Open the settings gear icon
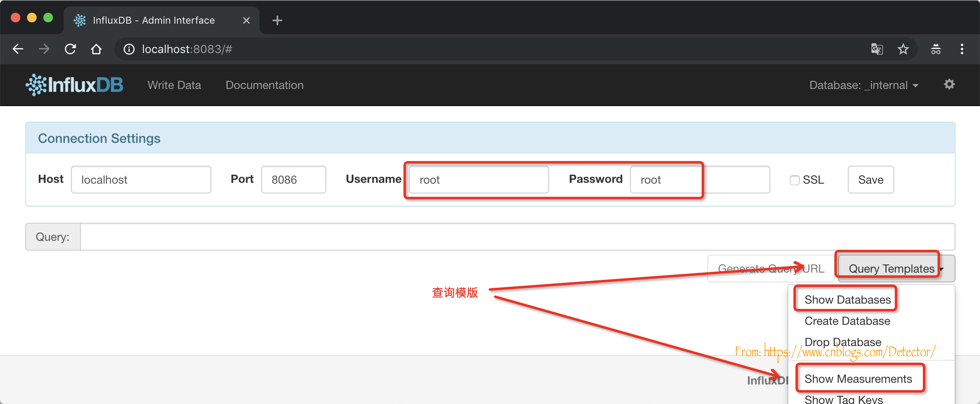Screen dimensions: 980x404 pyautogui.click(x=949, y=84)
